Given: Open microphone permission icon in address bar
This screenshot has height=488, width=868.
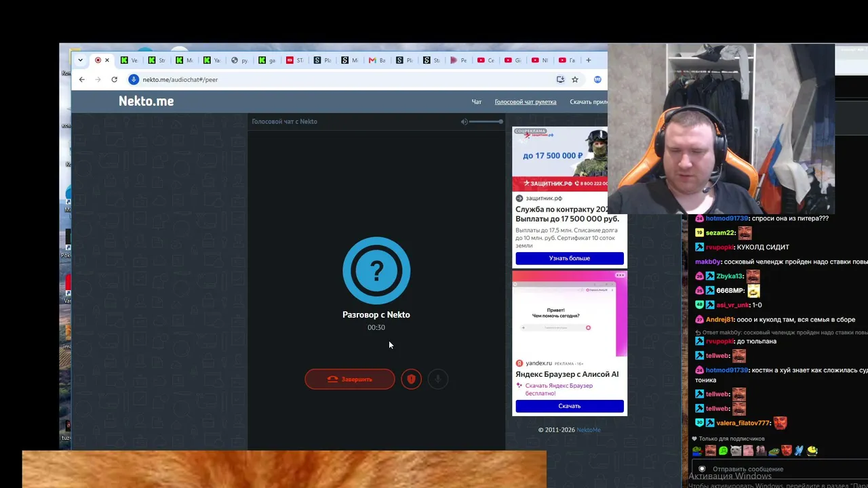Looking at the screenshot, I should pyautogui.click(x=134, y=79).
